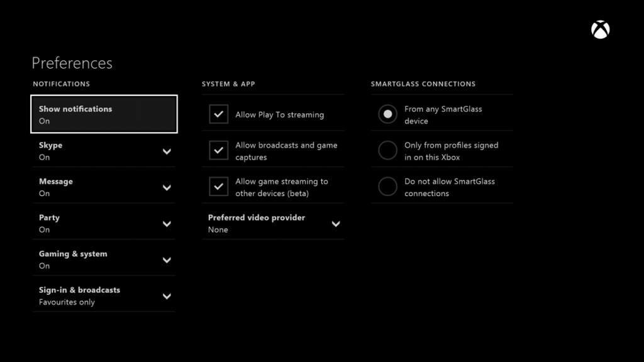
Task: Select From any SmartGlass device radio
Action: pos(387,114)
